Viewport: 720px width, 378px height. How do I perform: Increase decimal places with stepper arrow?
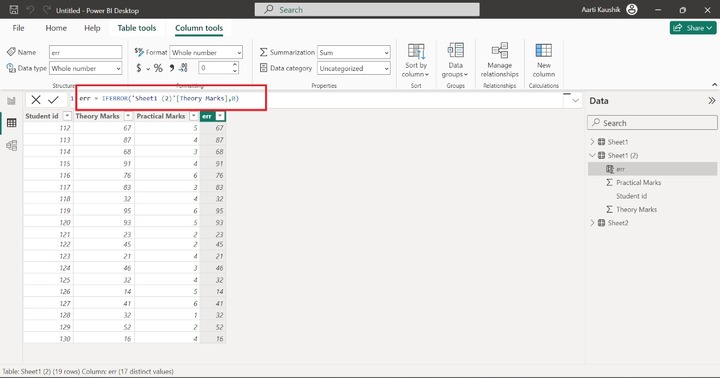coord(235,65)
